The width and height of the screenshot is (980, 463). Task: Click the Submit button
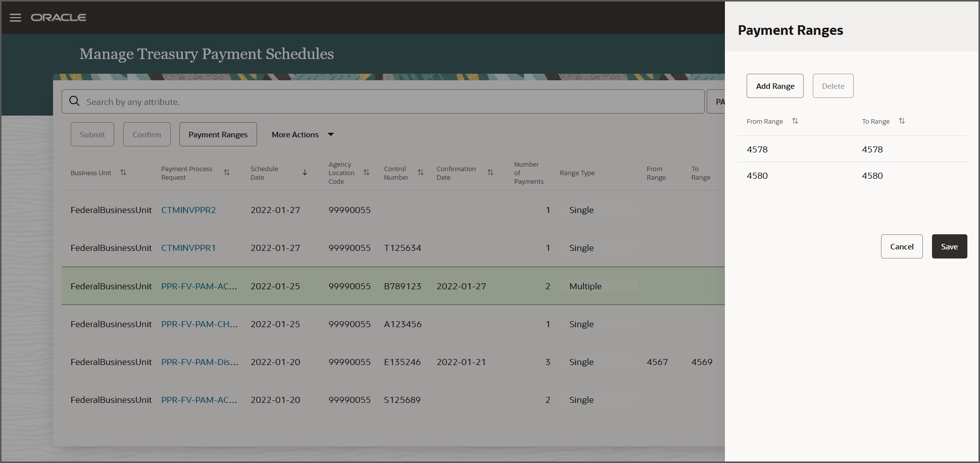coord(92,134)
